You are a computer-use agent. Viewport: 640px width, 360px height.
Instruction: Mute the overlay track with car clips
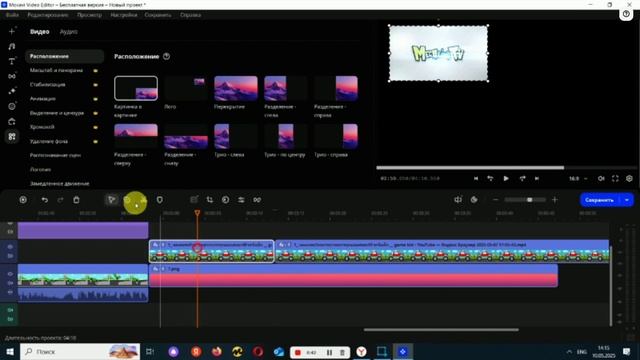pos(10,256)
